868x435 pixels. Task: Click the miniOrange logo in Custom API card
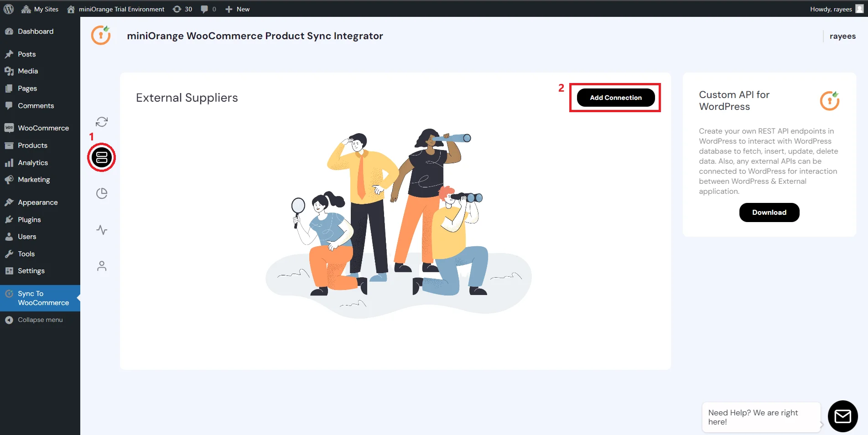click(830, 101)
